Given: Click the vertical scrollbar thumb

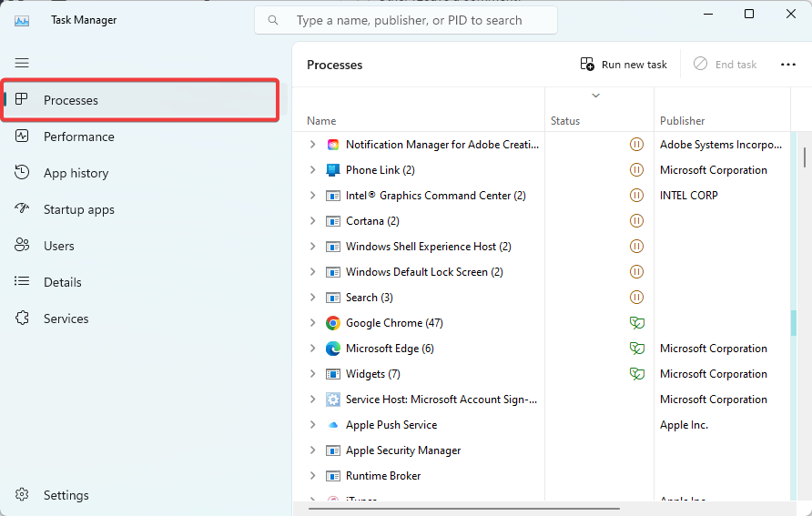Looking at the screenshot, I should (804, 157).
